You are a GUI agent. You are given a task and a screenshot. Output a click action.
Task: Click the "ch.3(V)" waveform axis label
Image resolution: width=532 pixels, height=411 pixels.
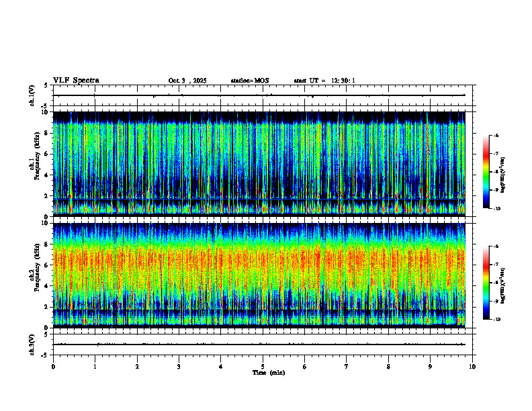click(32, 345)
